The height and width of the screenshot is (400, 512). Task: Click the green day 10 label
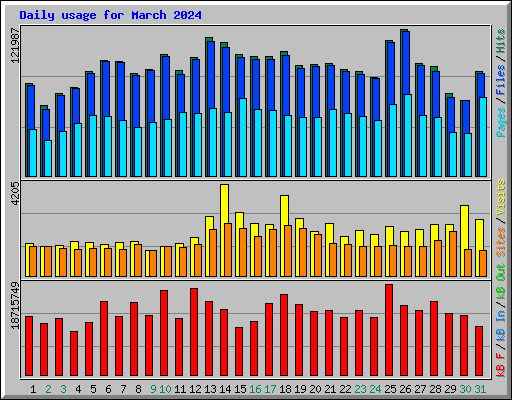165,389
